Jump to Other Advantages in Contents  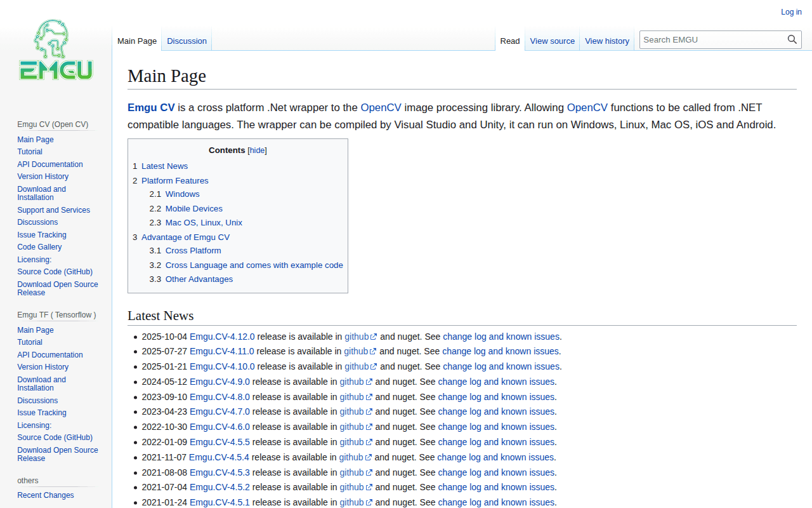[199, 279]
